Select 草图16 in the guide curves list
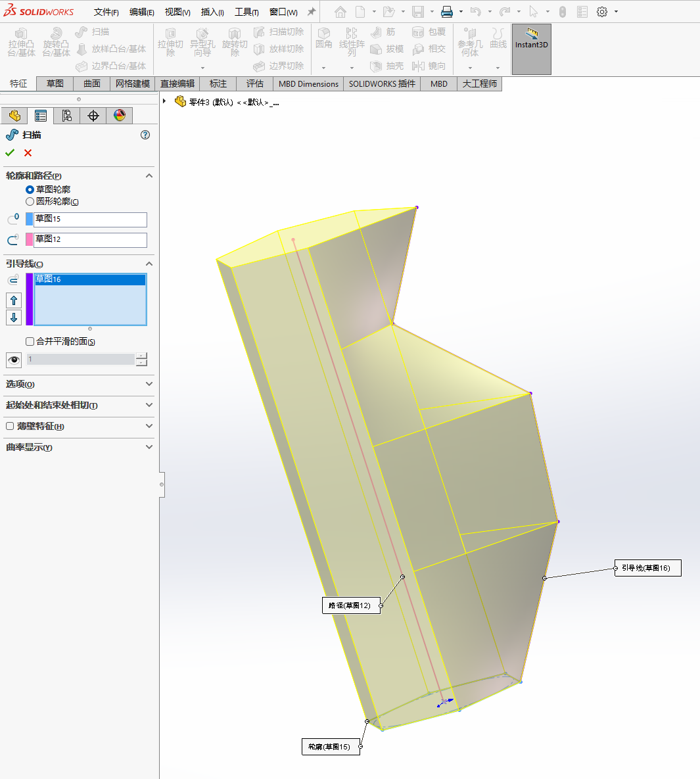Image resolution: width=700 pixels, height=779 pixels. [89, 279]
